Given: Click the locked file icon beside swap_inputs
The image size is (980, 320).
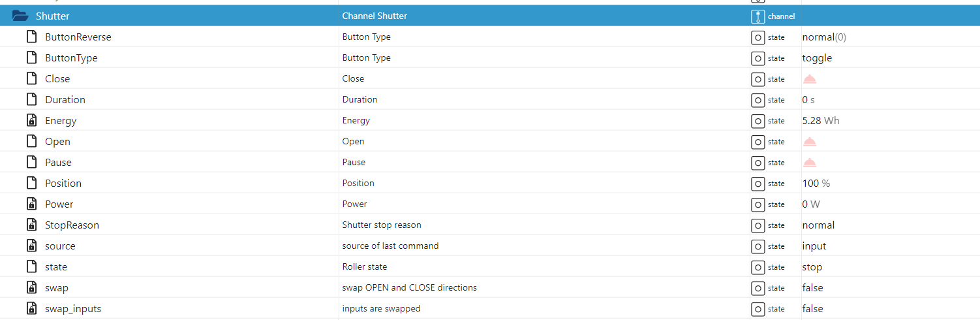Looking at the screenshot, I should coord(31,309).
